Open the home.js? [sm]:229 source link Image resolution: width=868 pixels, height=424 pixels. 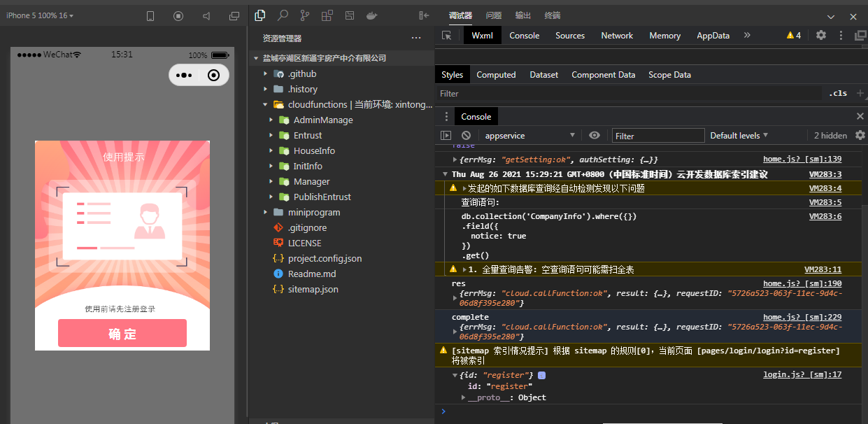[802, 317]
